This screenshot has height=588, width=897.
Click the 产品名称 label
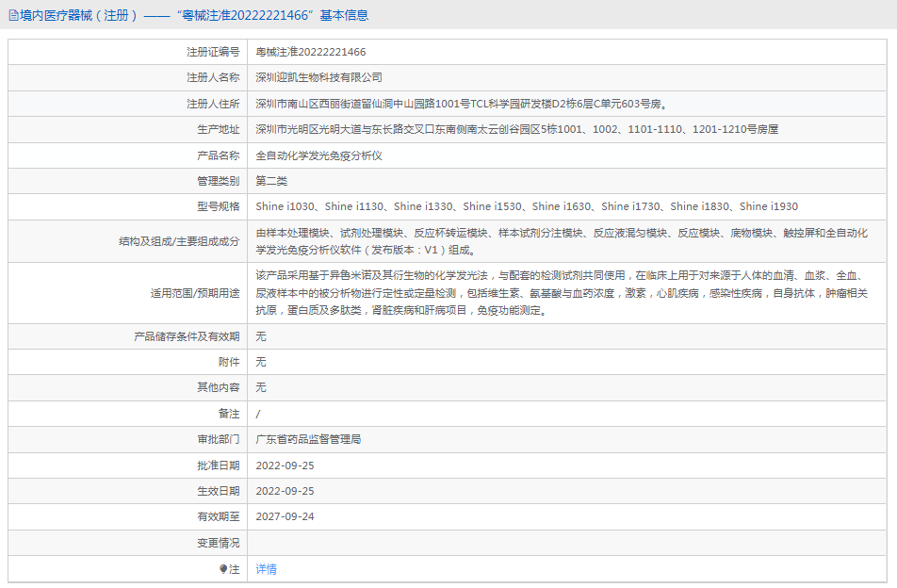[x=219, y=155]
